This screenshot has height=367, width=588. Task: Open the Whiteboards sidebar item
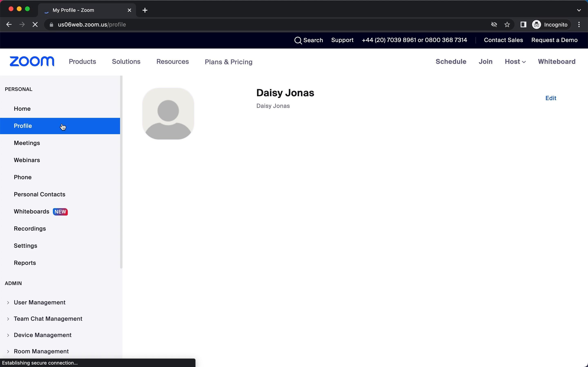click(x=32, y=211)
